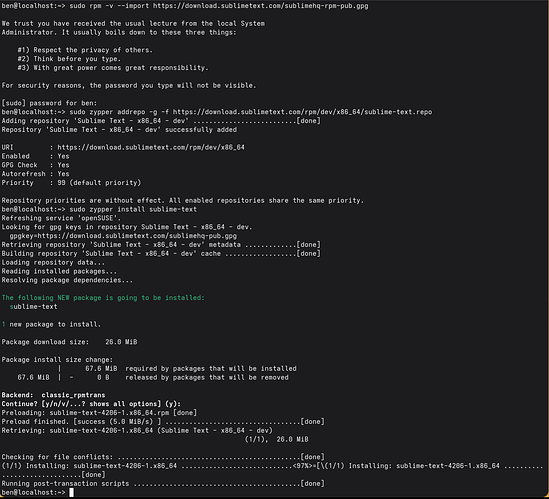Viewport: 549px width, 499px height.
Task: Click the '[sudo] password for ben:' line
Action: 49,103
